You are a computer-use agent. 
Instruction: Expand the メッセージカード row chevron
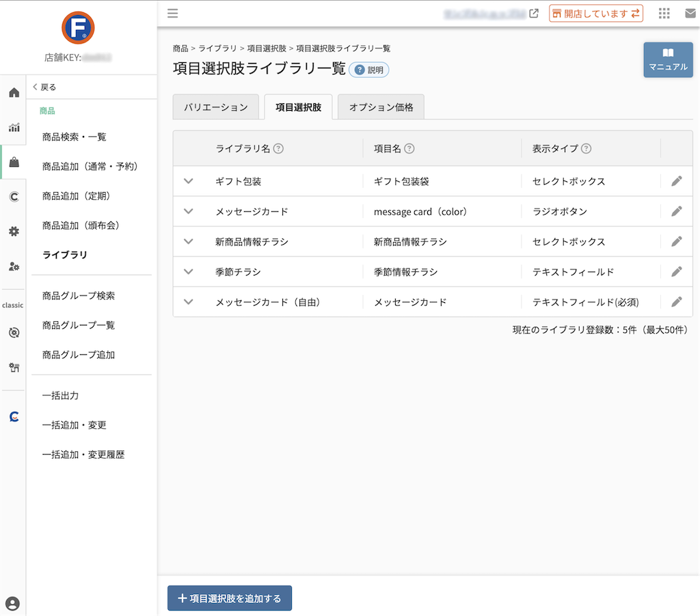pyautogui.click(x=189, y=211)
